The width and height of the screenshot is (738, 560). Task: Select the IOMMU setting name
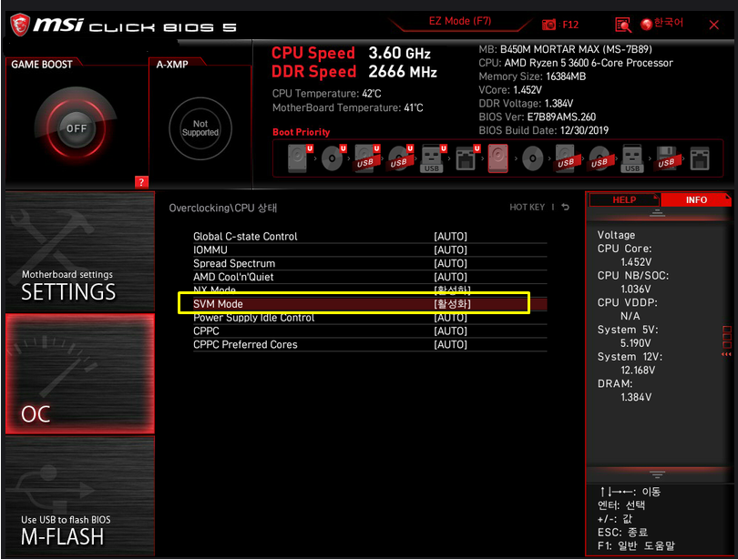point(210,249)
